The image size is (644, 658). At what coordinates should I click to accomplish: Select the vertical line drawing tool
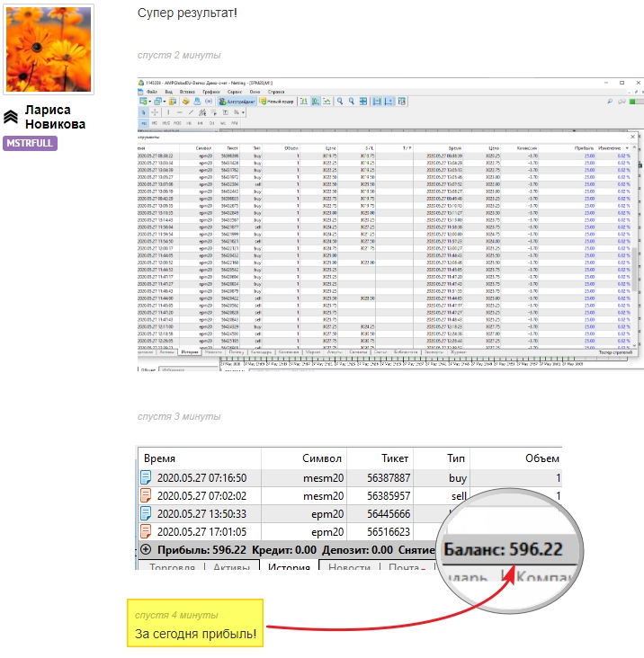pyautogui.click(x=168, y=112)
